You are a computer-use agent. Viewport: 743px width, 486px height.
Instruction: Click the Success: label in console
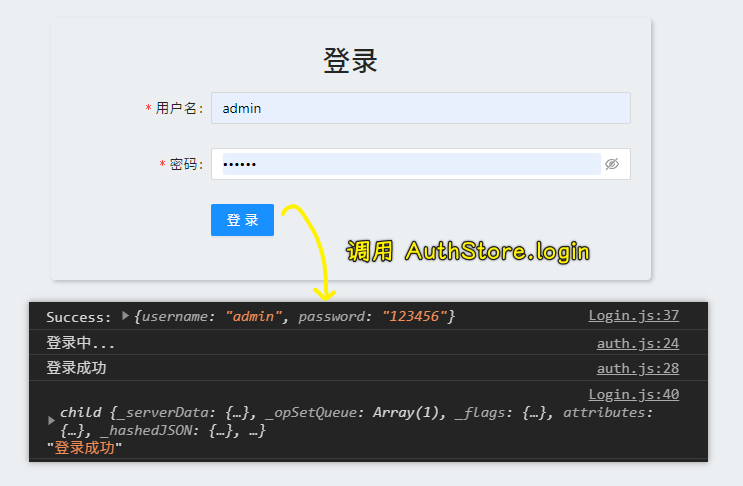pos(79,317)
